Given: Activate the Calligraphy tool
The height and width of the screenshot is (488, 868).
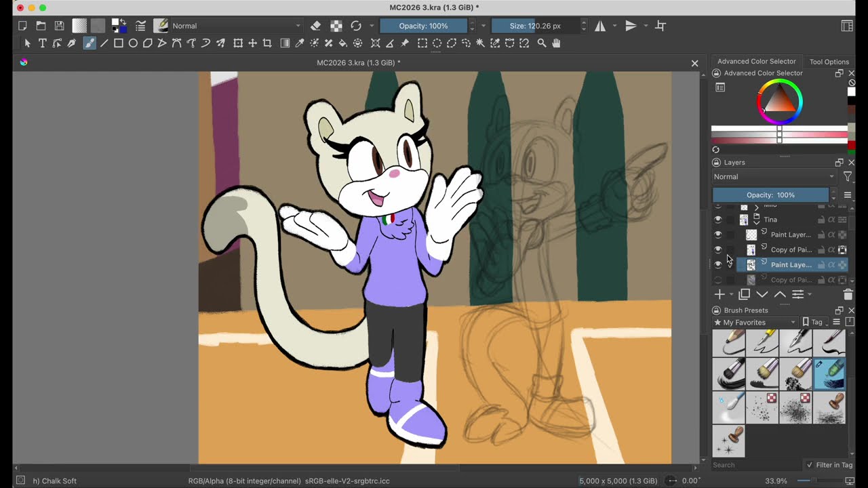Looking at the screenshot, I should coord(71,43).
